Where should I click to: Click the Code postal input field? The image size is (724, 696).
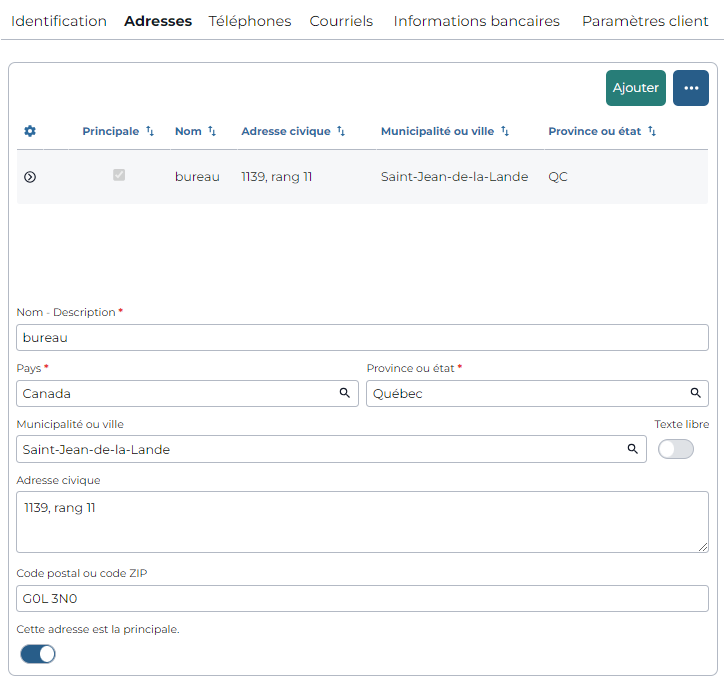pyautogui.click(x=362, y=599)
